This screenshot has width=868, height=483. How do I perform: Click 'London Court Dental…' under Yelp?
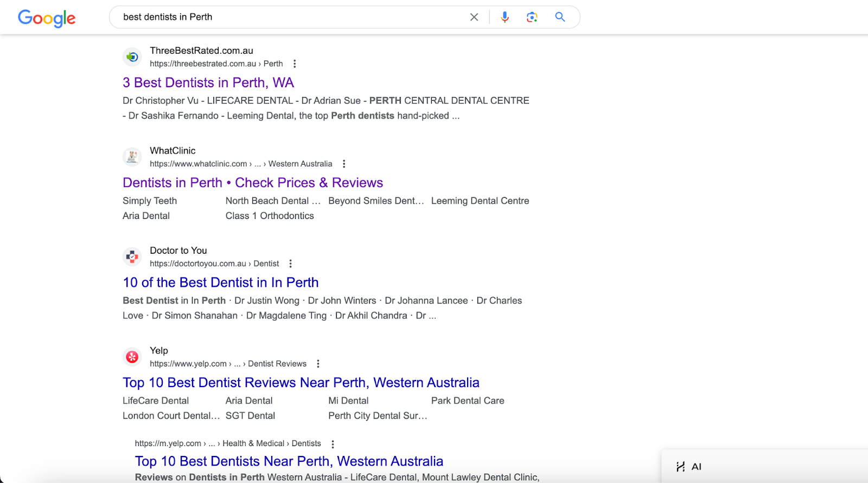(x=171, y=416)
